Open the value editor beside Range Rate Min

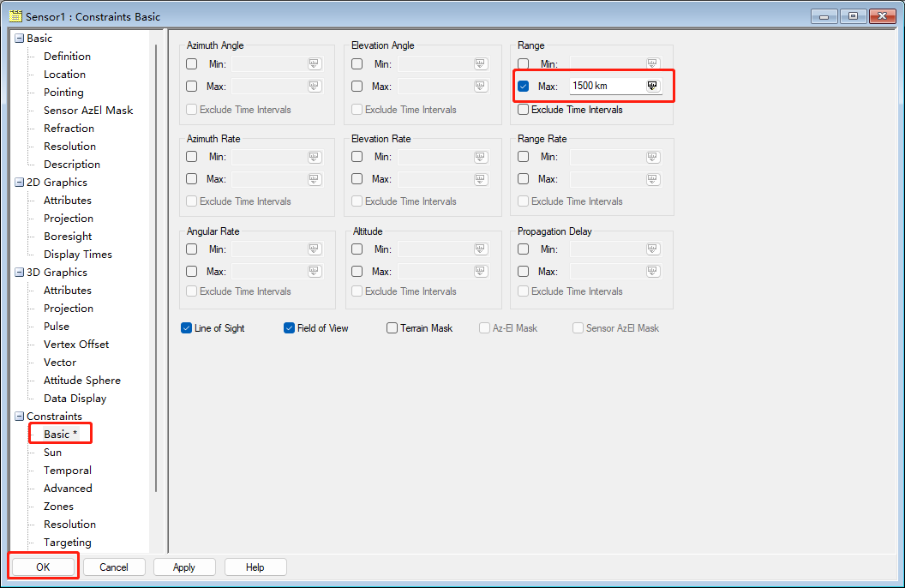click(652, 157)
